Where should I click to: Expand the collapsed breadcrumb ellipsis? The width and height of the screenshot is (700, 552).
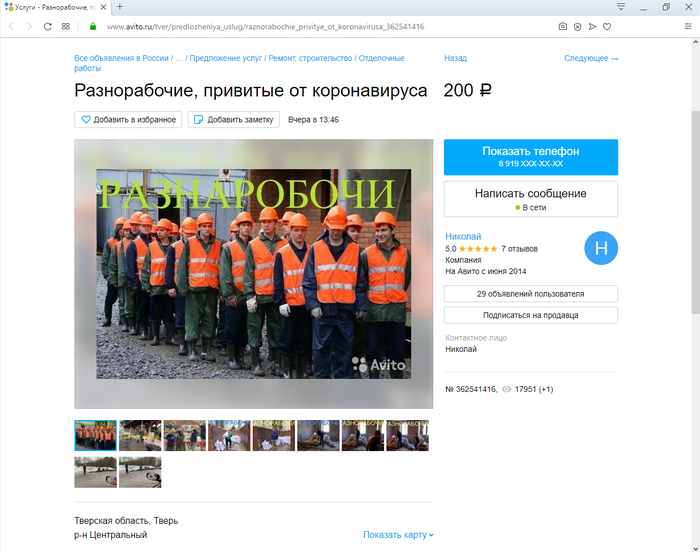click(x=179, y=58)
